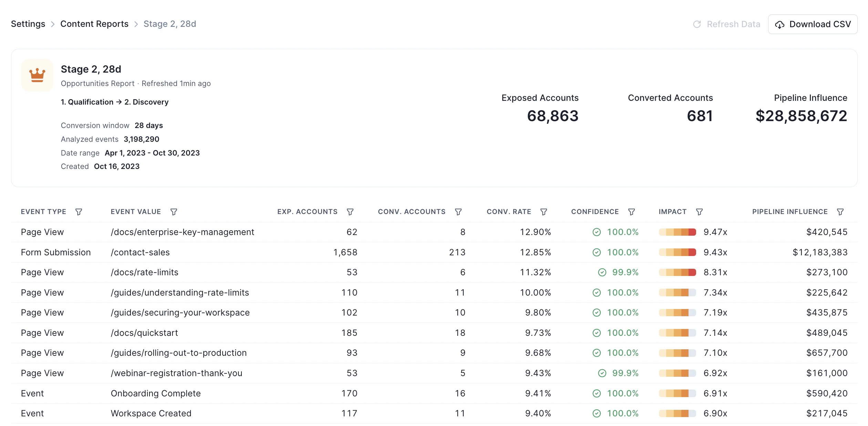Click the impact bar on the /contact-sales row

tap(677, 252)
